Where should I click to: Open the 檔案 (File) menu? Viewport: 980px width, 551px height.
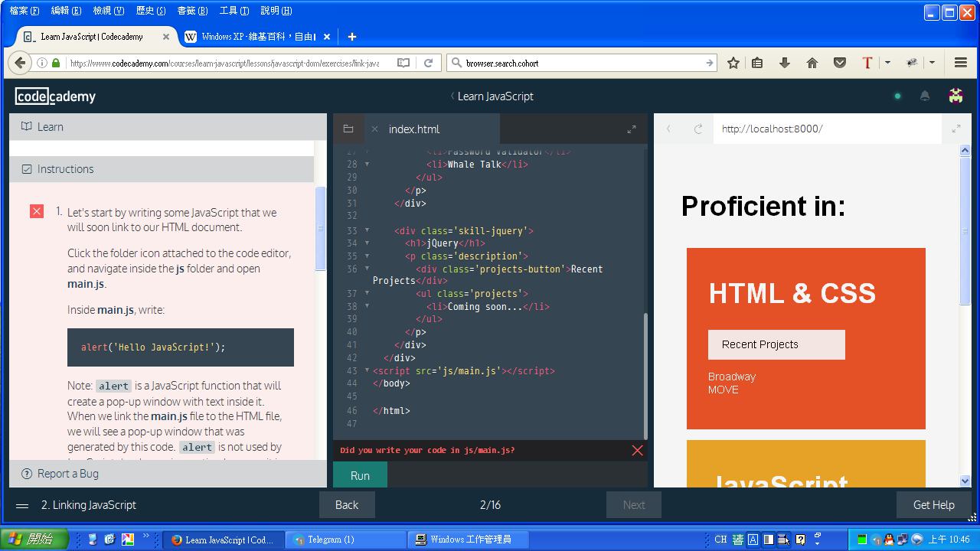(x=24, y=11)
